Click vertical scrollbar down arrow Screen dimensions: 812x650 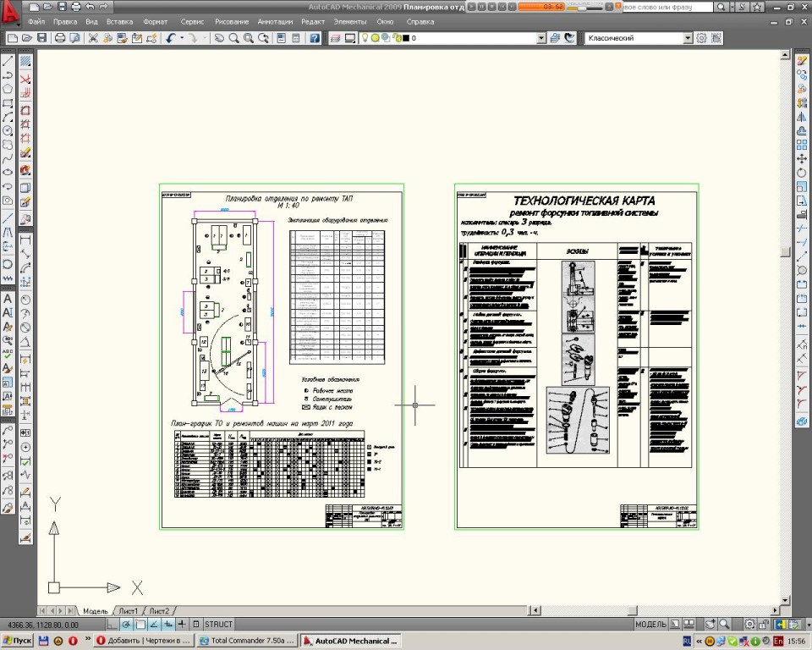pyautogui.click(x=785, y=600)
